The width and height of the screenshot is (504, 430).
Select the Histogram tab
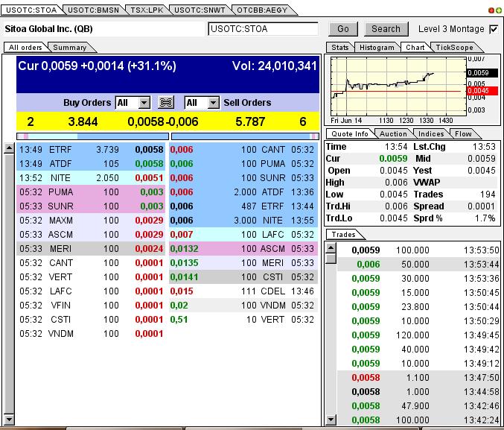pos(376,47)
